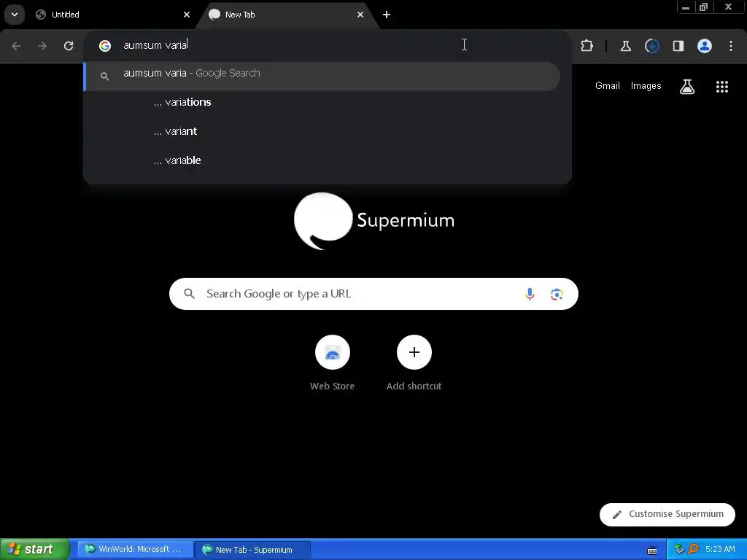The width and height of the screenshot is (747, 560).
Task: Click the search icon beside first suggestion
Action: click(105, 76)
